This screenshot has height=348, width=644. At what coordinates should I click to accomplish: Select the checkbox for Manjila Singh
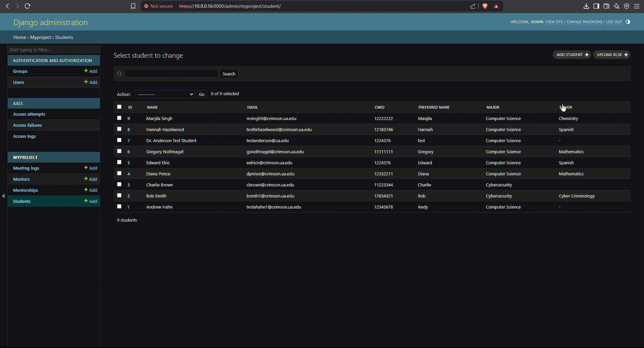119,118
